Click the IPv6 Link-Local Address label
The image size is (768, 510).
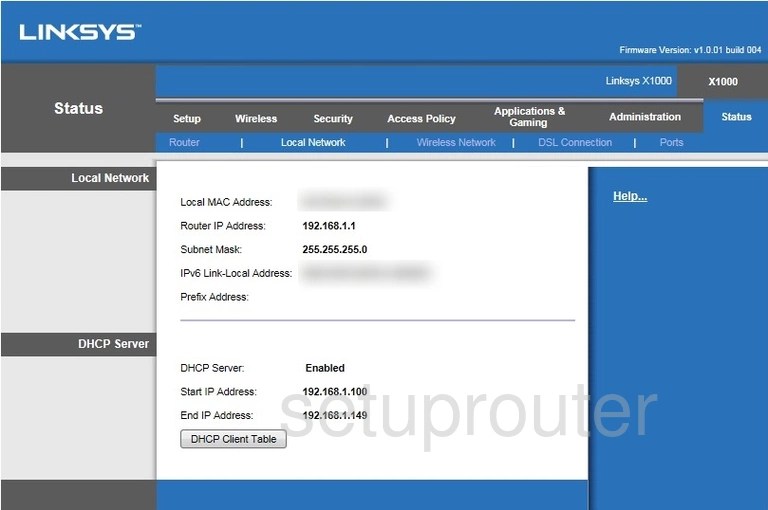(x=236, y=273)
